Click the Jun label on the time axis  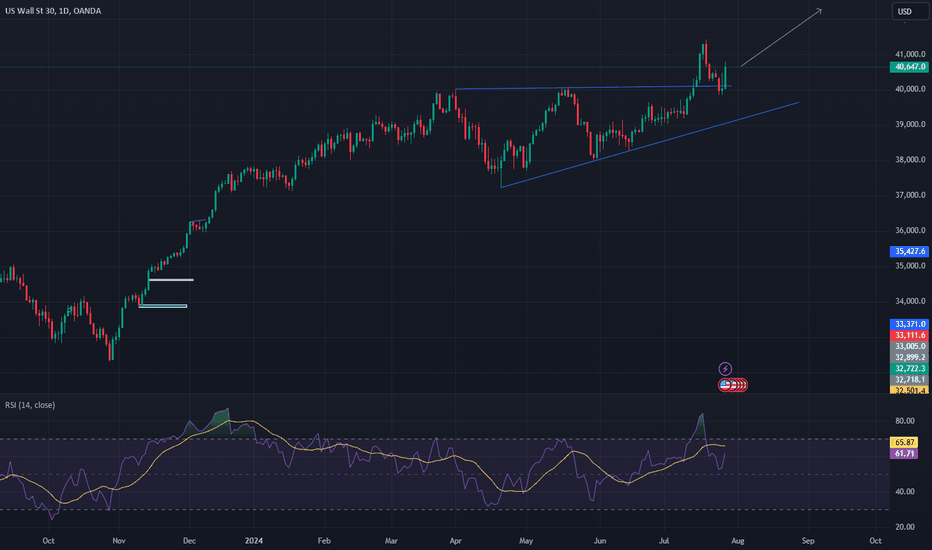point(600,540)
